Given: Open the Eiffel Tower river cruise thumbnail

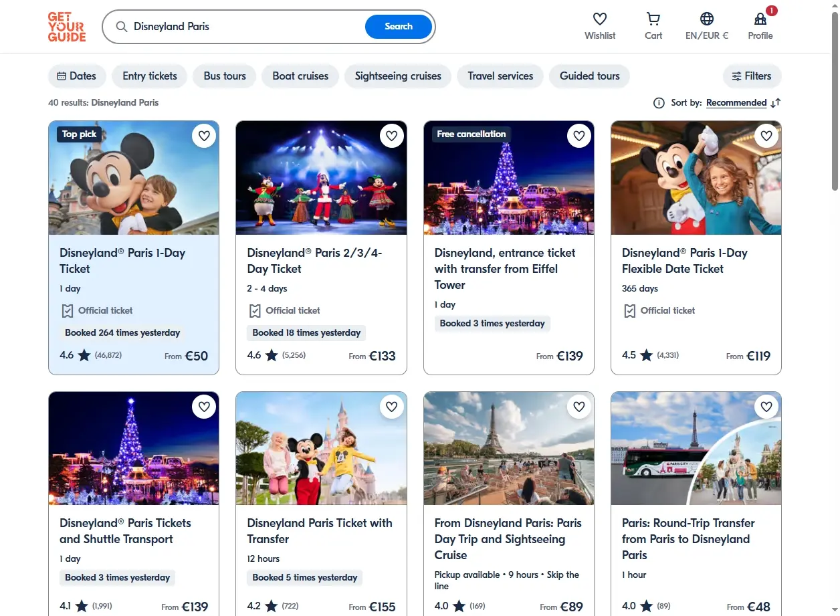Looking at the screenshot, I should pyautogui.click(x=509, y=448).
